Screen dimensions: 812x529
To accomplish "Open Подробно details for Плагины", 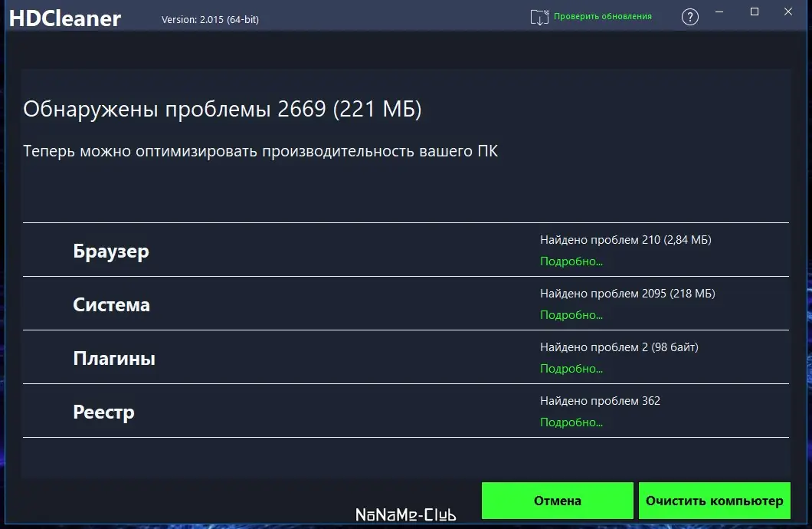I will (571, 368).
